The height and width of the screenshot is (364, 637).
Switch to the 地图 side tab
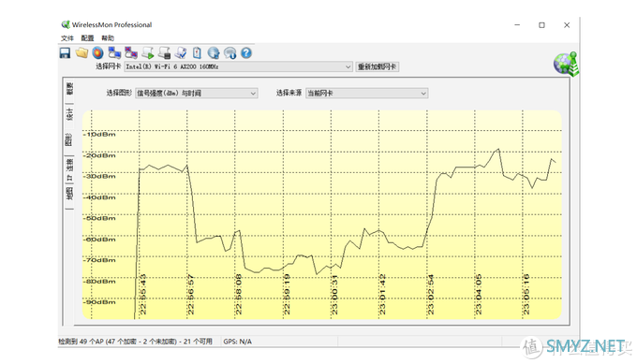coord(69,194)
